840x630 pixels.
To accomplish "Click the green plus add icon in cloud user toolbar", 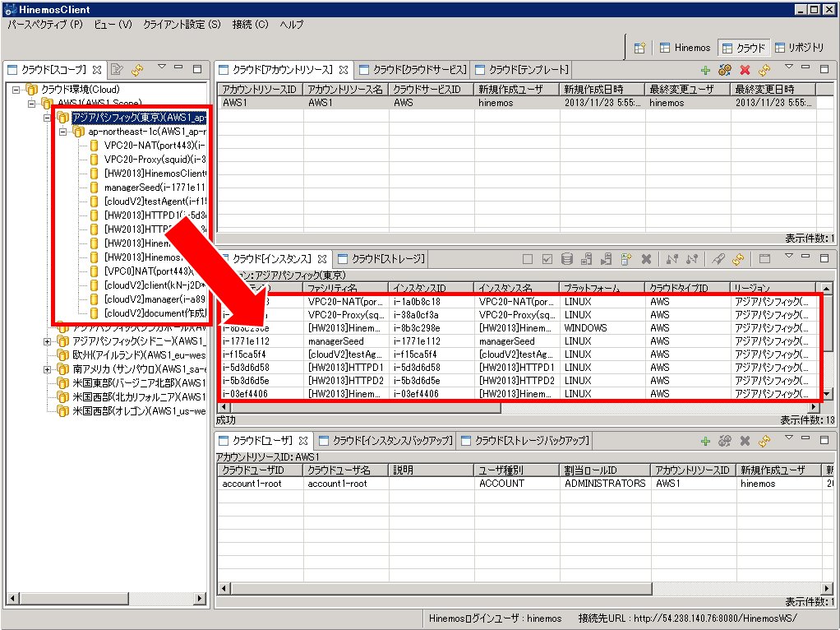I will click(x=705, y=442).
